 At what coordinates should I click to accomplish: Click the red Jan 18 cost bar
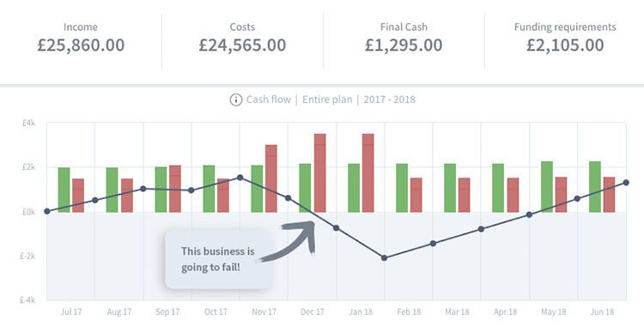(368, 172)
